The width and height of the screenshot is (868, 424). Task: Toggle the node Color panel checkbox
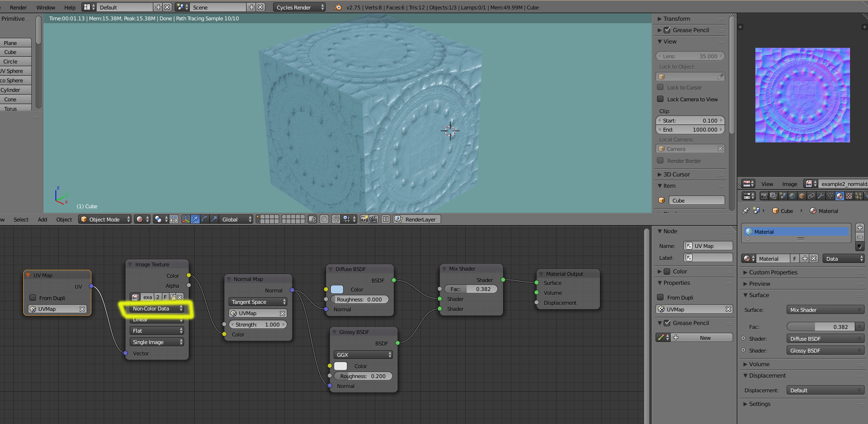click(667, 272)
